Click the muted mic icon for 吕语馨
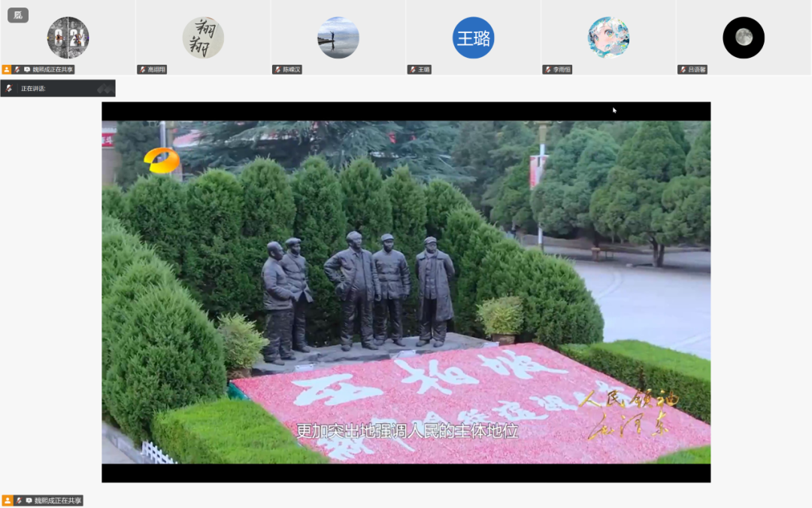This screenshot has height=508, width=812. 683,69
